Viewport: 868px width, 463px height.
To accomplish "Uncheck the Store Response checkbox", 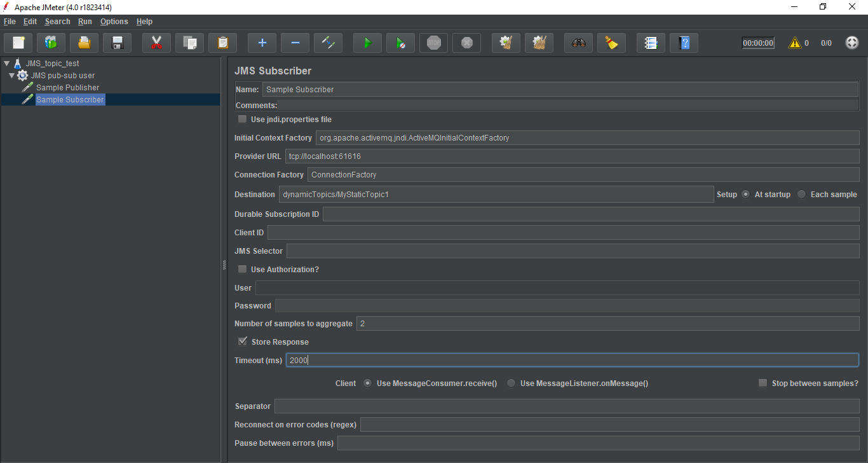I will (x=243, y=342).
